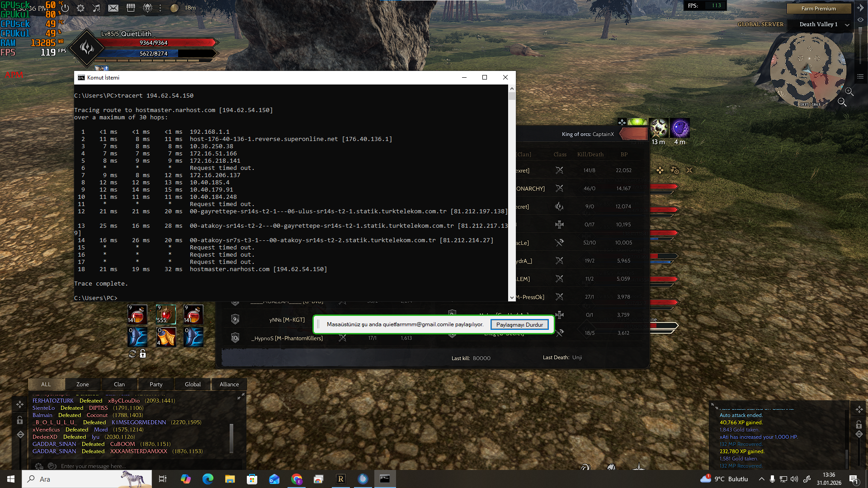Collapse the right panel with arrow icon

point(860,8)
